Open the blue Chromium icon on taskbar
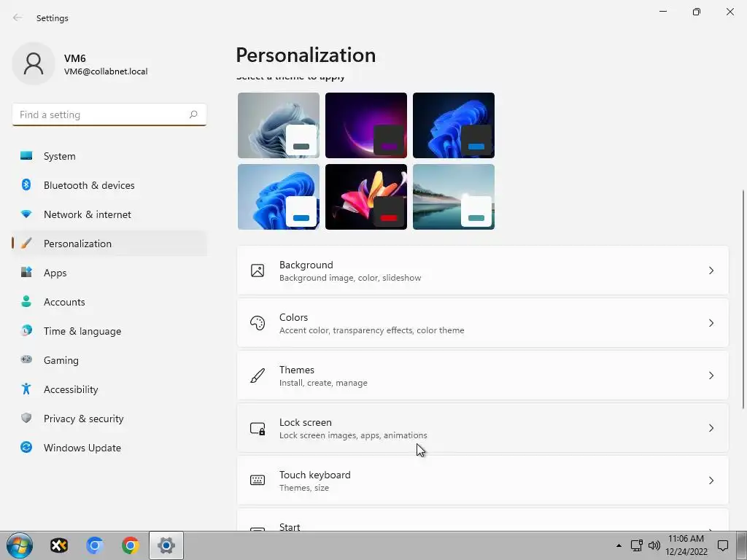747x560 pixels. click(94, 545)
